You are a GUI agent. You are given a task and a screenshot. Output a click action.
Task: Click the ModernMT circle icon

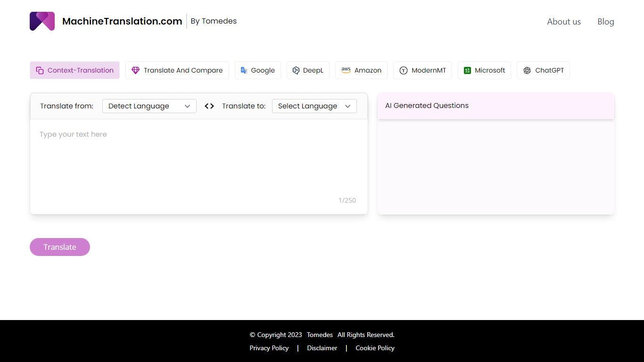(403, 70)
